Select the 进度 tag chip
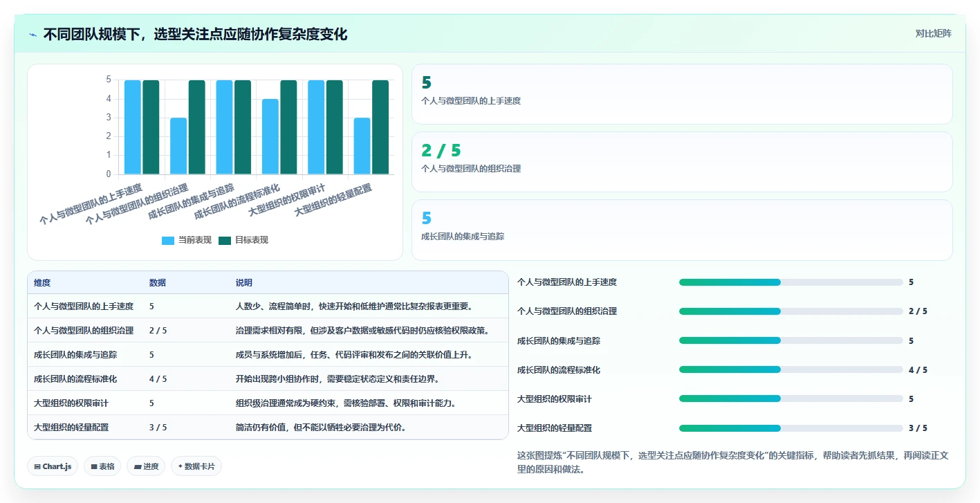Image resolution: width=980 pixels, height=503 pixels. [x=146, y=466]
